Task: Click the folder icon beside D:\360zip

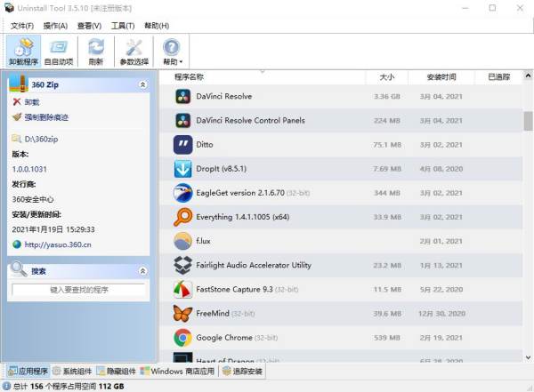Action: (x=17, y=139)
